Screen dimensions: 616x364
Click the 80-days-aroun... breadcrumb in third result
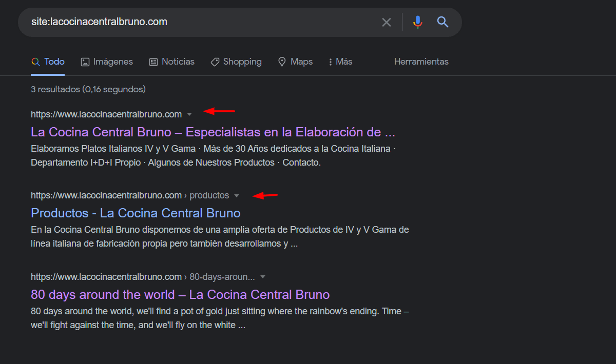click(222, 277)
